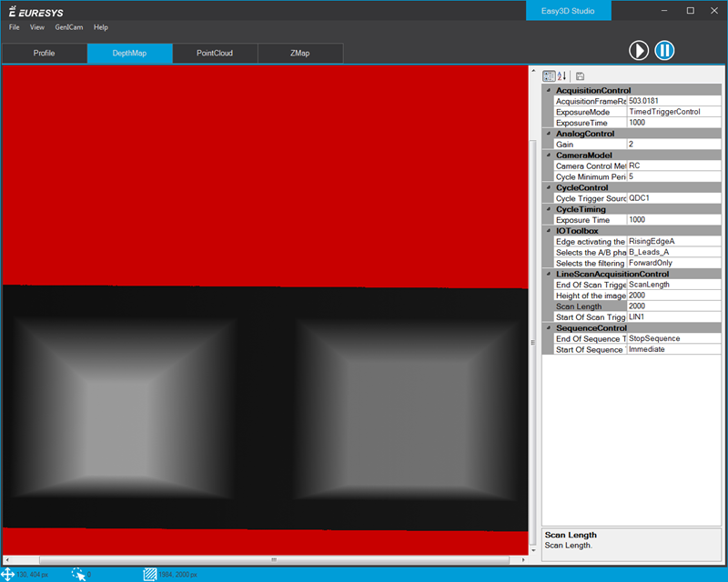Collapse the CameraModel category

(547, 156)
